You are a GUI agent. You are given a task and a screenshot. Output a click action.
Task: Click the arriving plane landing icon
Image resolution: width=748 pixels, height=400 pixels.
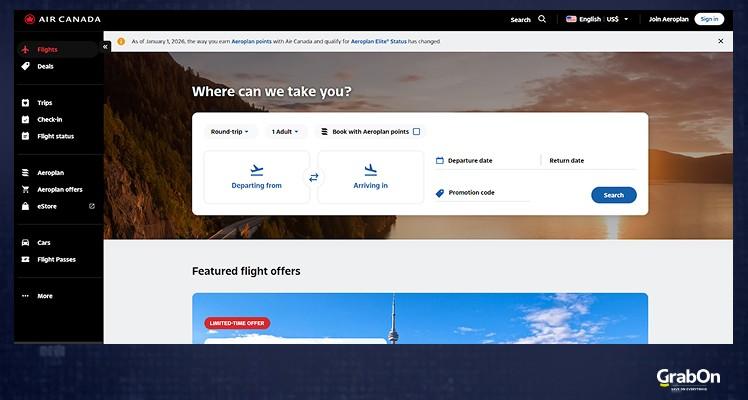[370, 170]
